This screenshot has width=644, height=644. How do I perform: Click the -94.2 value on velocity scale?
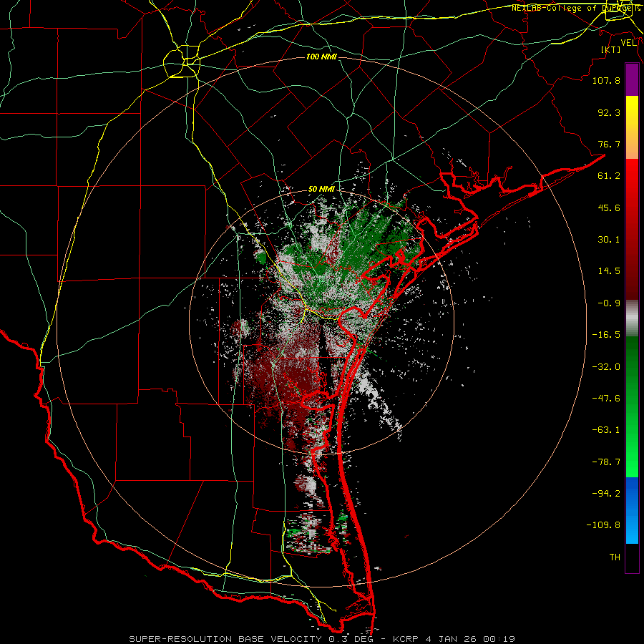tap(606, 493)
